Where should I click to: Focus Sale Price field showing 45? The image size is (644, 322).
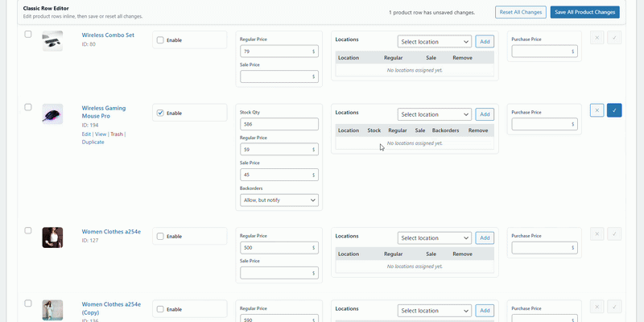[x=279, y=175]
